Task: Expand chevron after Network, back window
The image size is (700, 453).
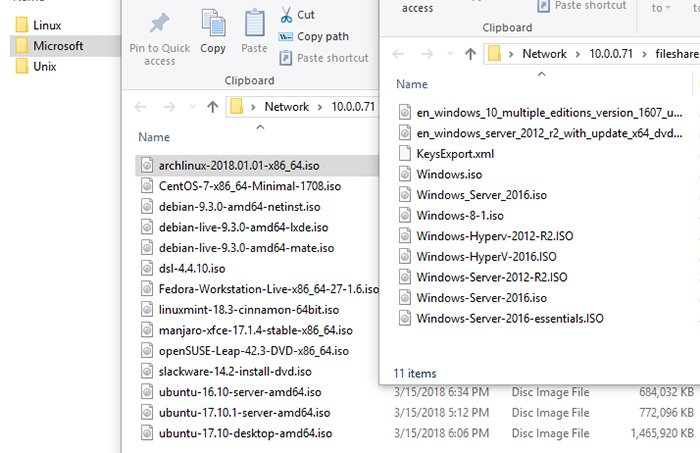Action: tap(320, 107)
